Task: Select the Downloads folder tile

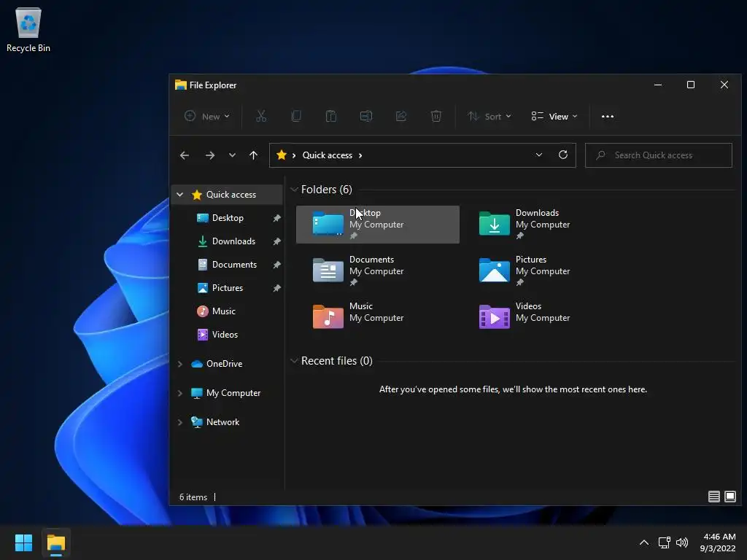Action: point(544,225)
